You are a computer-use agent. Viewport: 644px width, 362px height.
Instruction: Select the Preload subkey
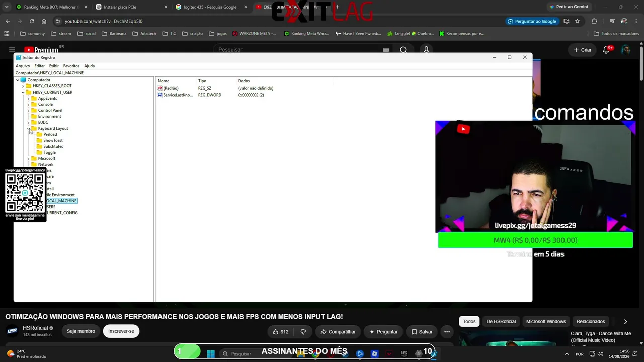50,134
